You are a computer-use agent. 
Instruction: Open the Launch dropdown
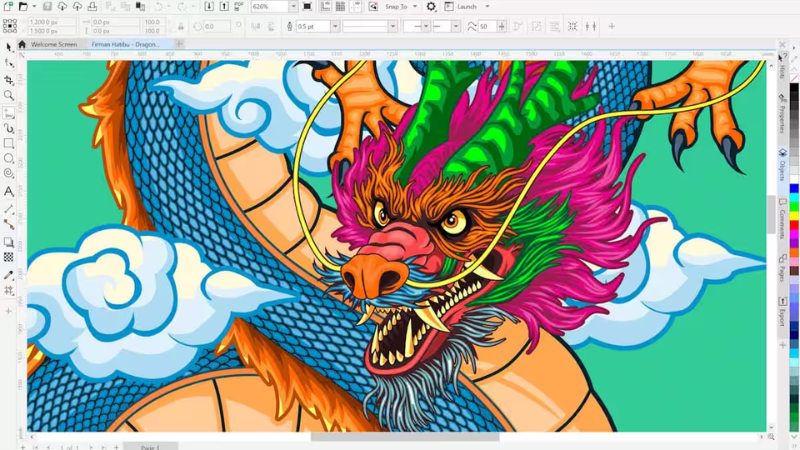tap(487, 7)
